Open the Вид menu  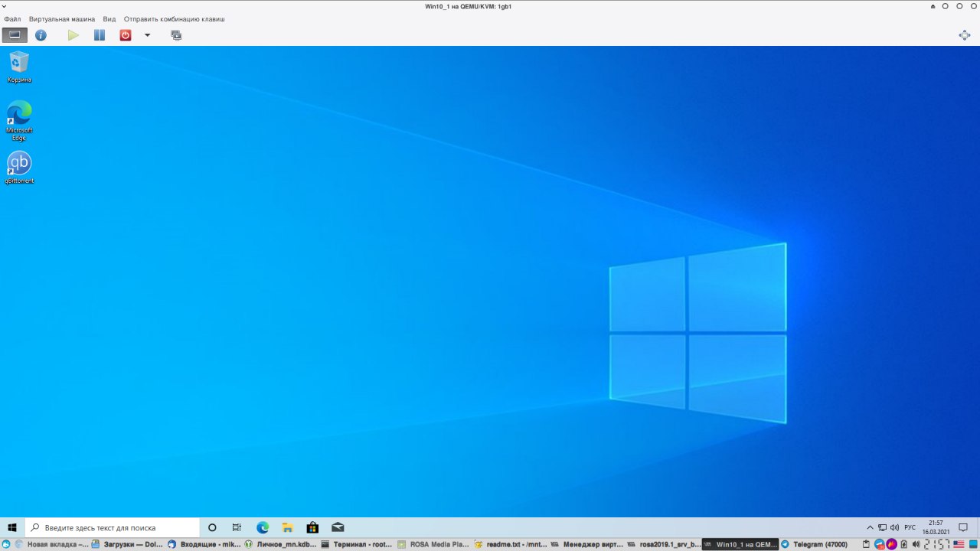click(x=109, y=18)
